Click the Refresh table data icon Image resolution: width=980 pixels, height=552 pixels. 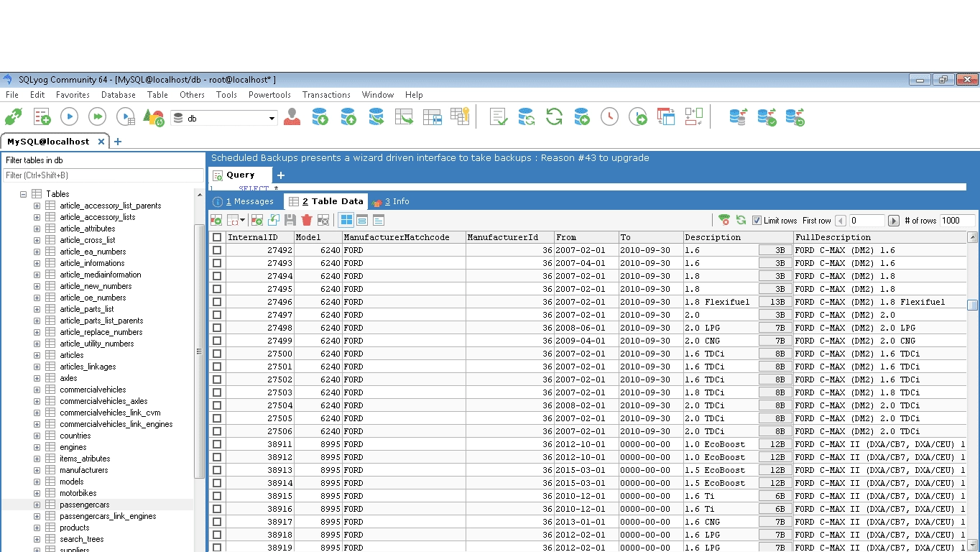[741, 220]
